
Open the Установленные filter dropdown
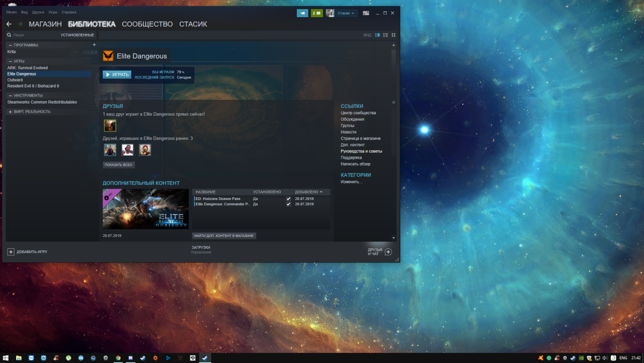click(77, 35)
